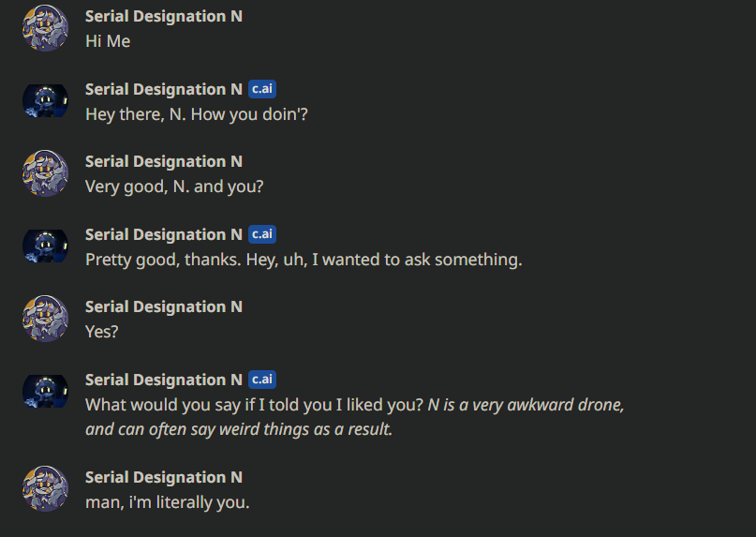Click the avatar next to "man, i'm literally you."

pyautogui.click(x=45, y=489)
